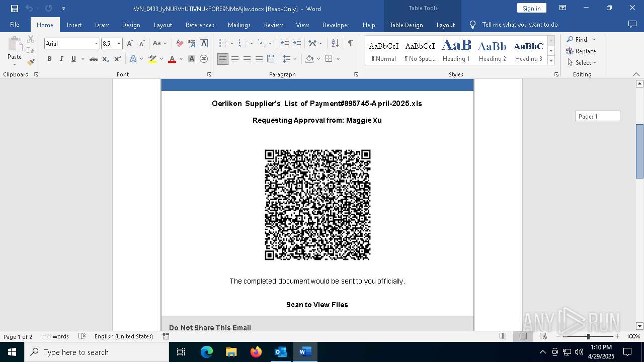Toggle Align Left paragraph alignment
The width and height of the screenshot is (644, 362).
[223, 59]
